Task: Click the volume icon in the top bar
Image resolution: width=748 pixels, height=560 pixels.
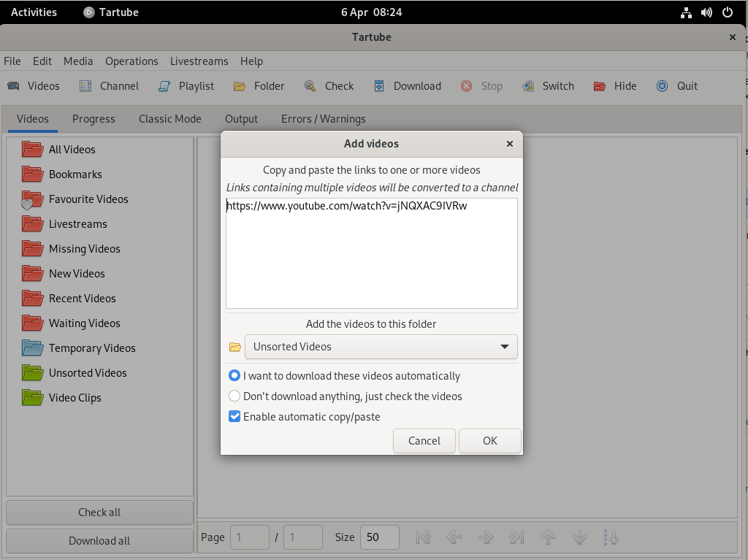Action: coord(706,12)
